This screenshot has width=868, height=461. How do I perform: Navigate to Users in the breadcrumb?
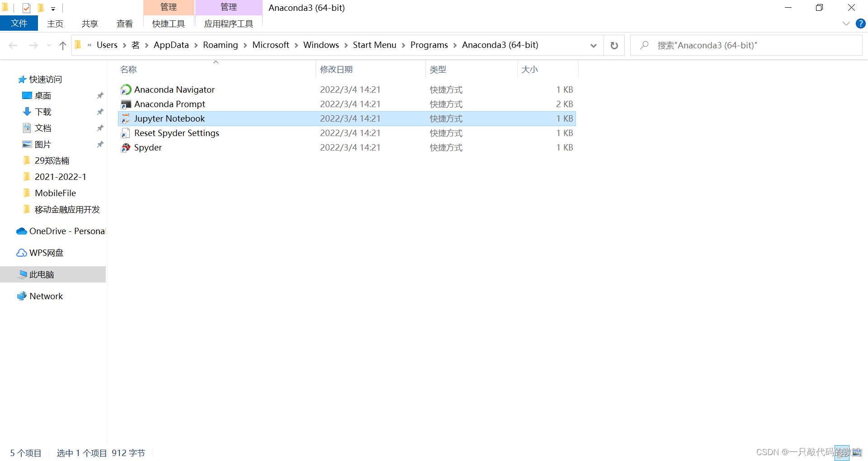pos(107,45)
